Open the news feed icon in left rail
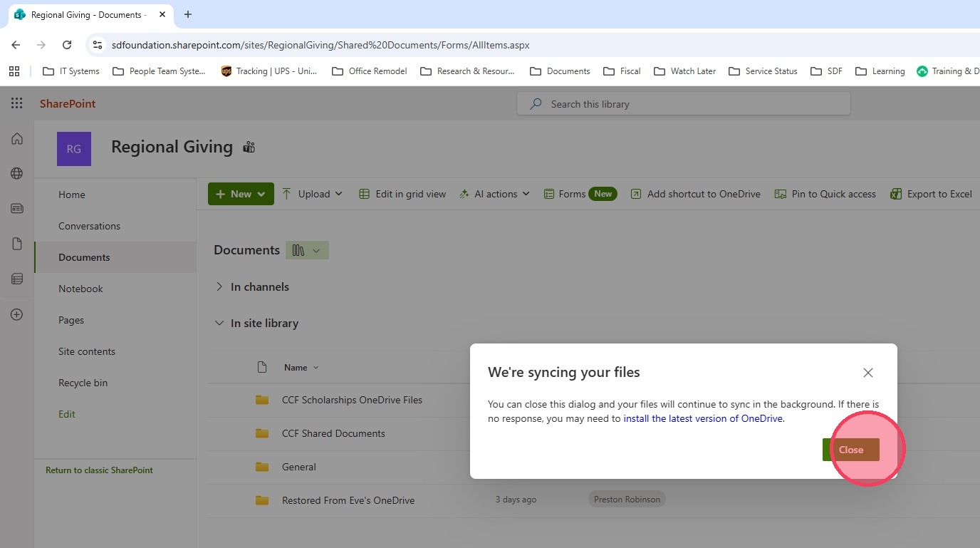The image size is (980, 548). click(17, 209)
